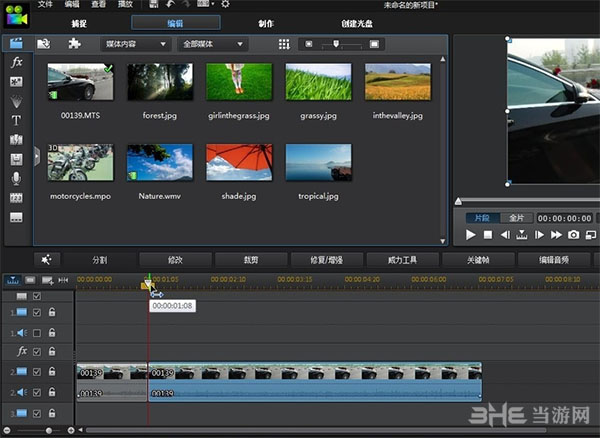Image resolution: width=600 pixels, height=438 pixels.
Task: Click the 关键帧 button
Action: (x=478, y=260)
